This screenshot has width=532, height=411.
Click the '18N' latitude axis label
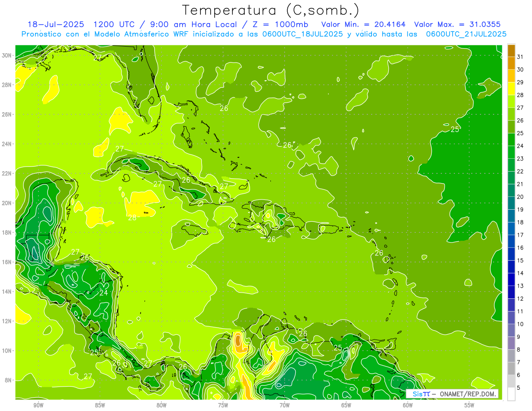(7, 232)
